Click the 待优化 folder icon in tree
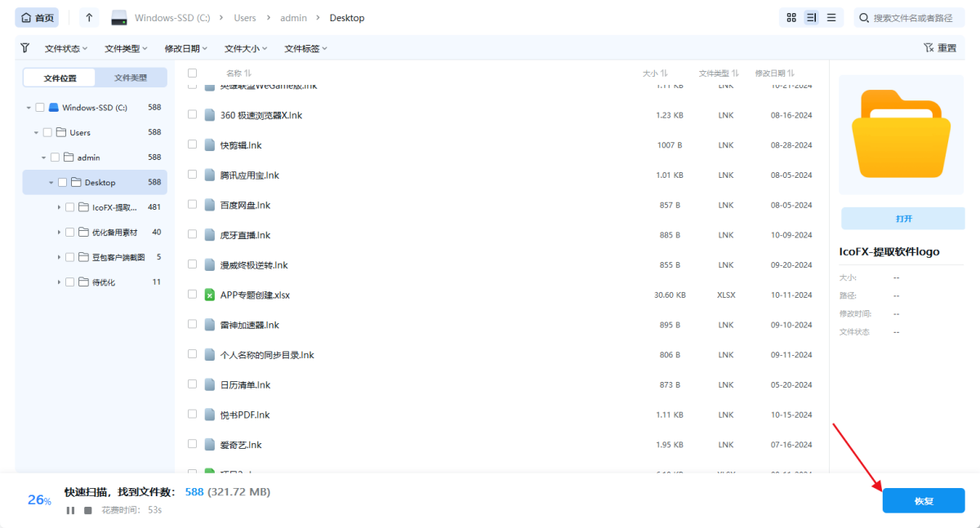 (84, 282)
